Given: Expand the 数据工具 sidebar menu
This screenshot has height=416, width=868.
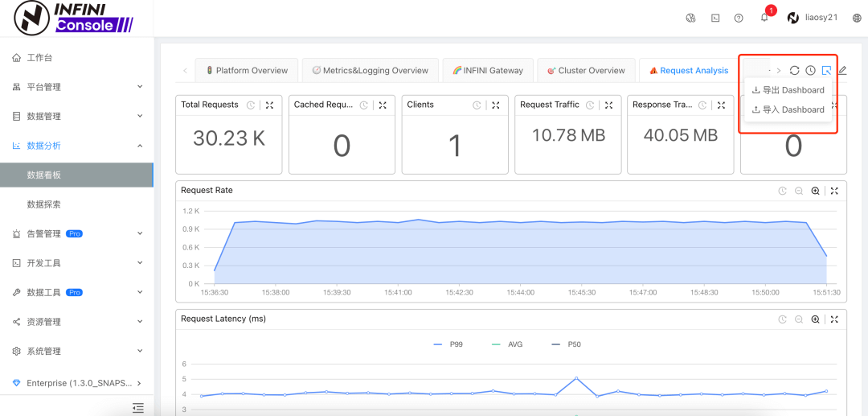Looking at the screenshot, I should pyautogui.click(x=77, y=292).
